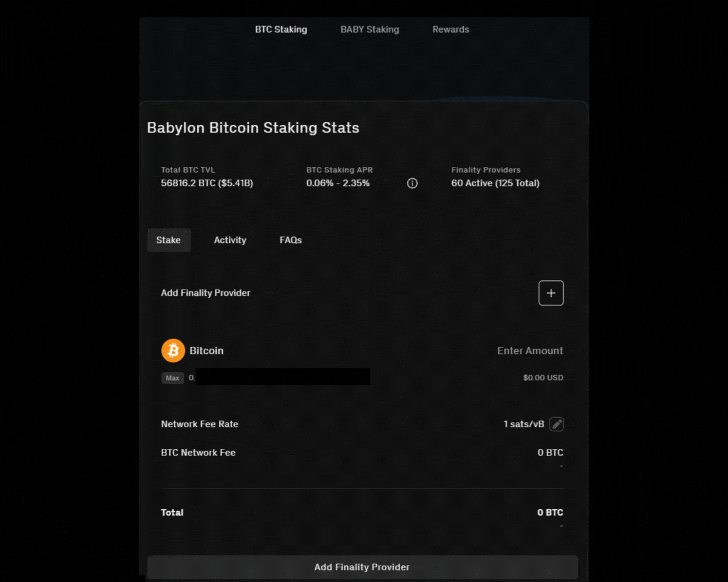Click the $0.00 USD amount display
This screenshot has height=582, width=728.
543,378
